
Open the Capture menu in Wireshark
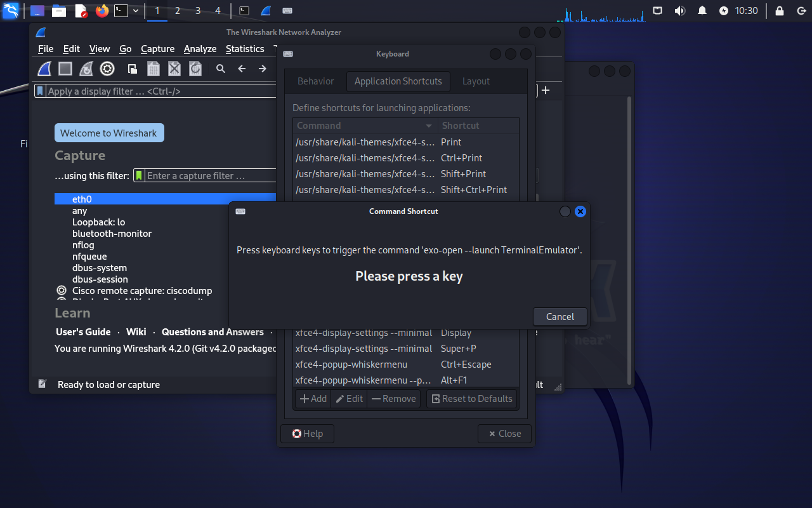[158, 49]
